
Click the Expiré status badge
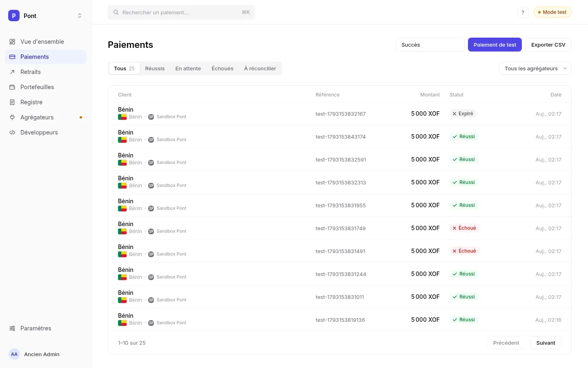click(x=463, y=114)
